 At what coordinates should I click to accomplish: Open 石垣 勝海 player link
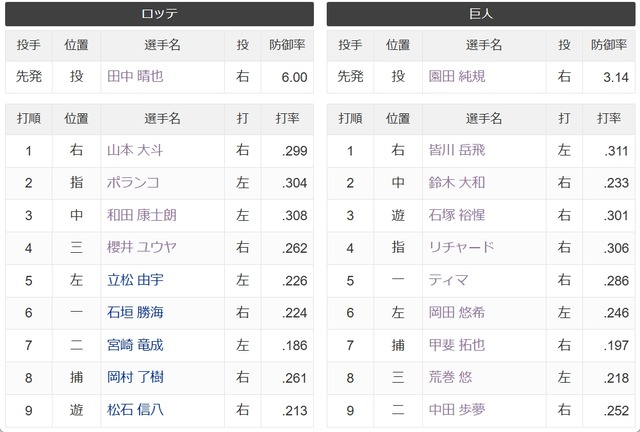(x=135, y=312)
